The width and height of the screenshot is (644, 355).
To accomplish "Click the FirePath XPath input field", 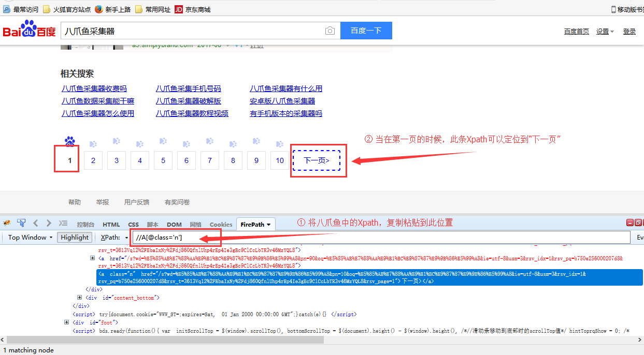I will [x=381, y=238].
